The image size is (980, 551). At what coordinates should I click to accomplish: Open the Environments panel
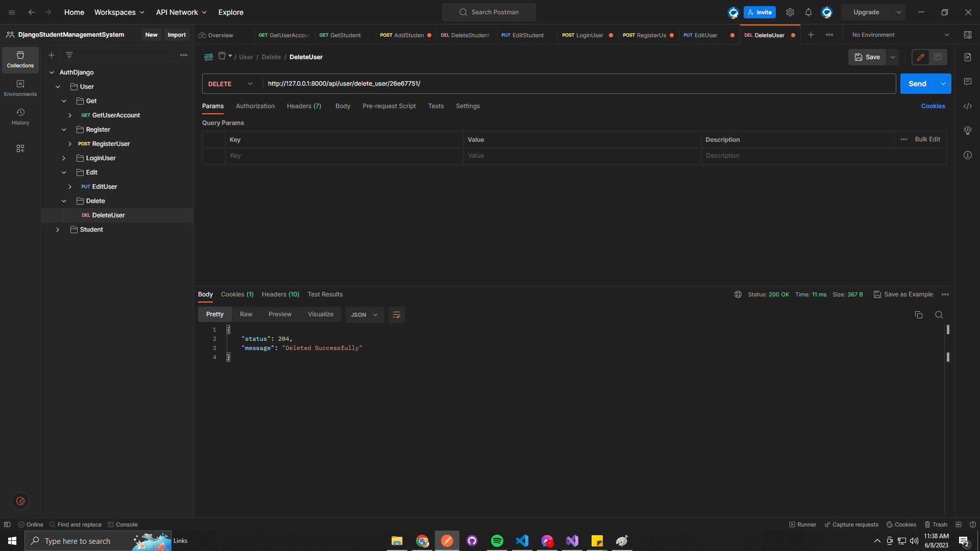(20, 88)
